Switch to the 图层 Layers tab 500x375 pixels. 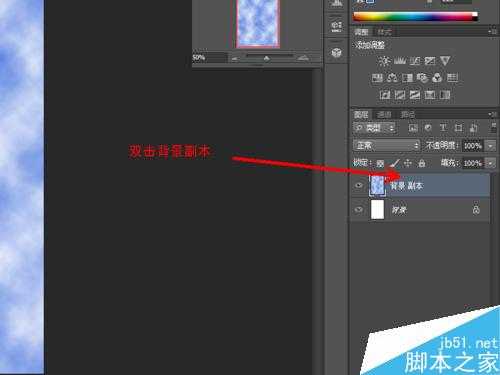pos(361,115)
